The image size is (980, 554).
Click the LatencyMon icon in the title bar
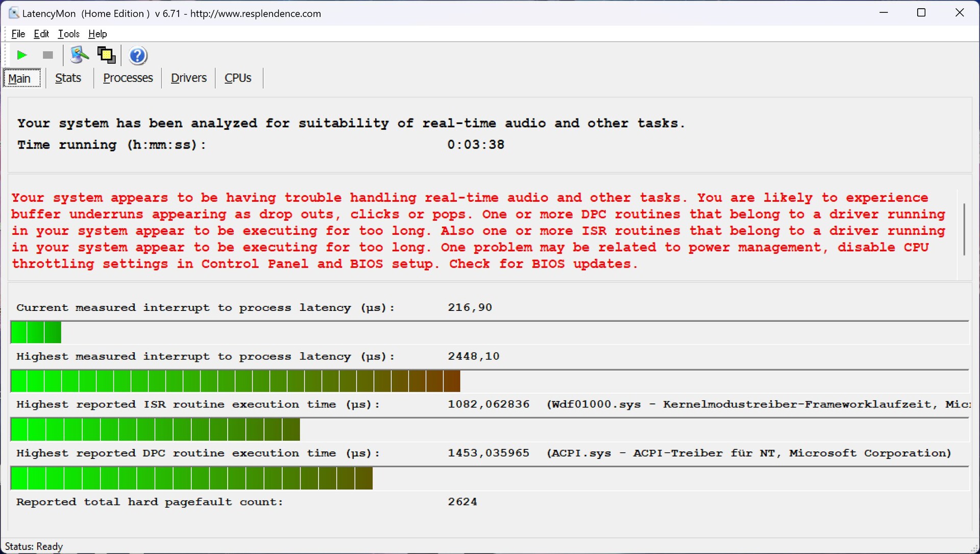14,13
